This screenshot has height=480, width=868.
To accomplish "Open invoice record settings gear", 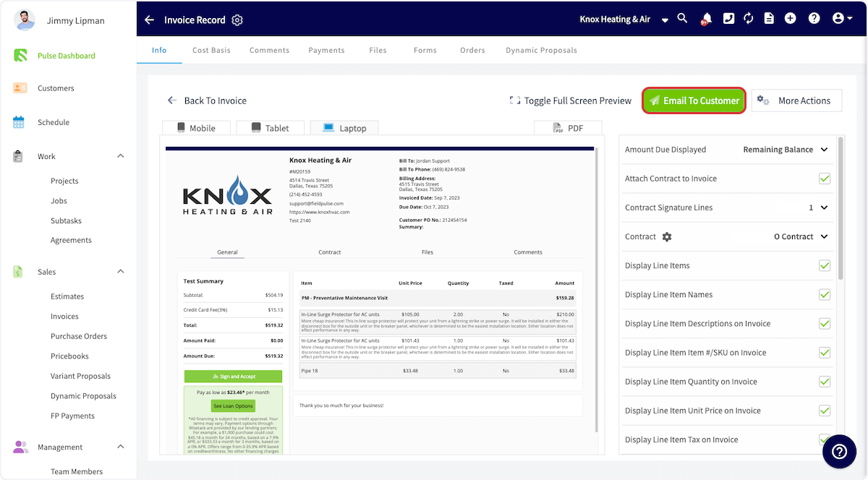I will tap(237, 20).
